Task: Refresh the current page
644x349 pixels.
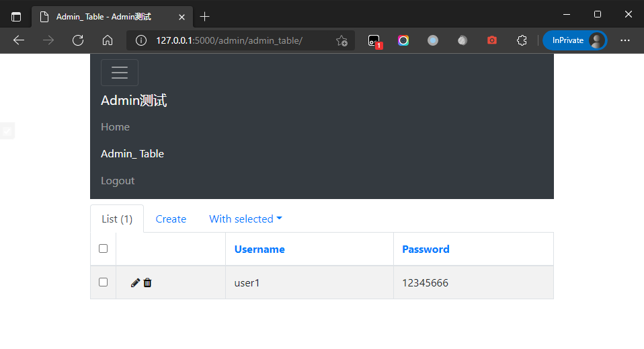Action: coord(78,40)
